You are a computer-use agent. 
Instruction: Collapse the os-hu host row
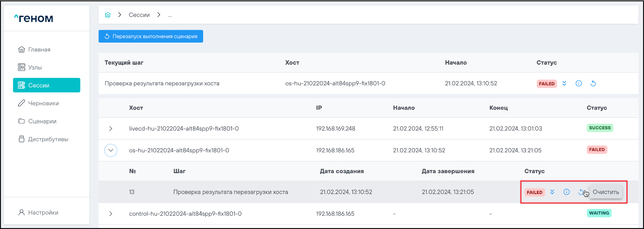pyautogui.click(x=111, y=150)
